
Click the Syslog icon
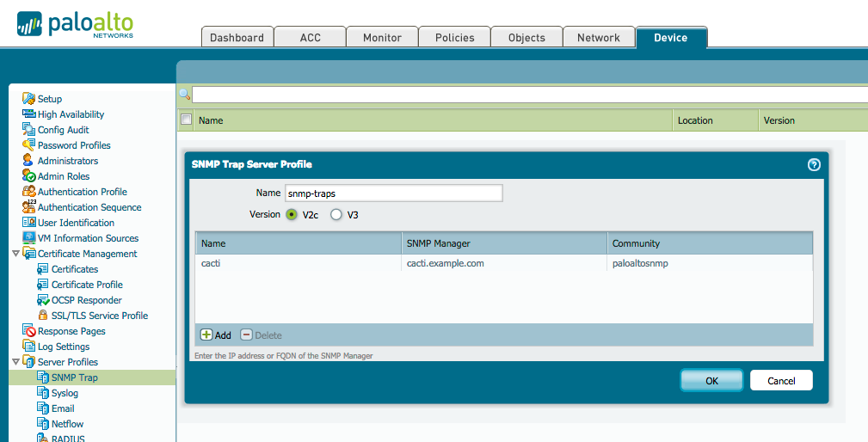coord(43,393)
